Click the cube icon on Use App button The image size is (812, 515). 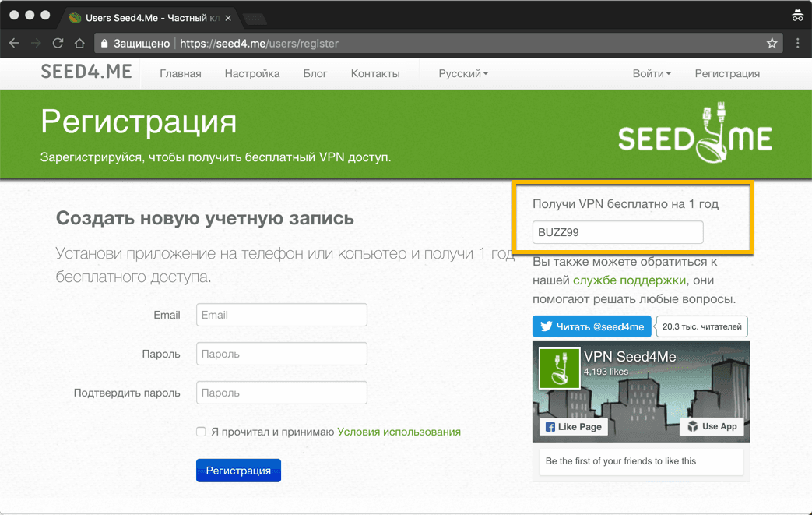(692, 426)
